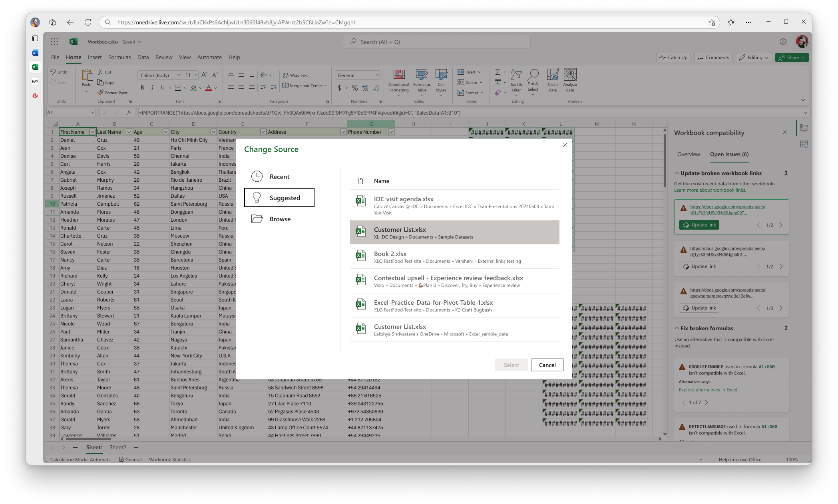
Task: Open Learn more about workbook links
Action: click(x=710, y=190)
